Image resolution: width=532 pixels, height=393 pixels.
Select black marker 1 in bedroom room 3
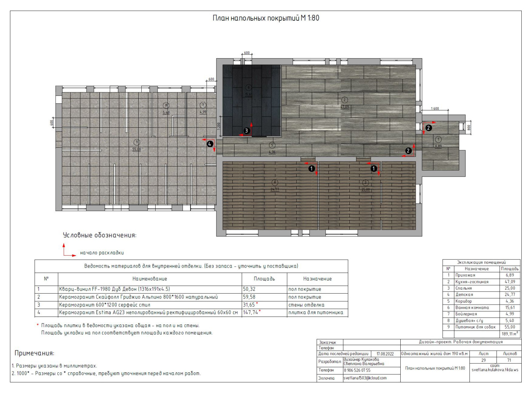click(x=374, y=169)
